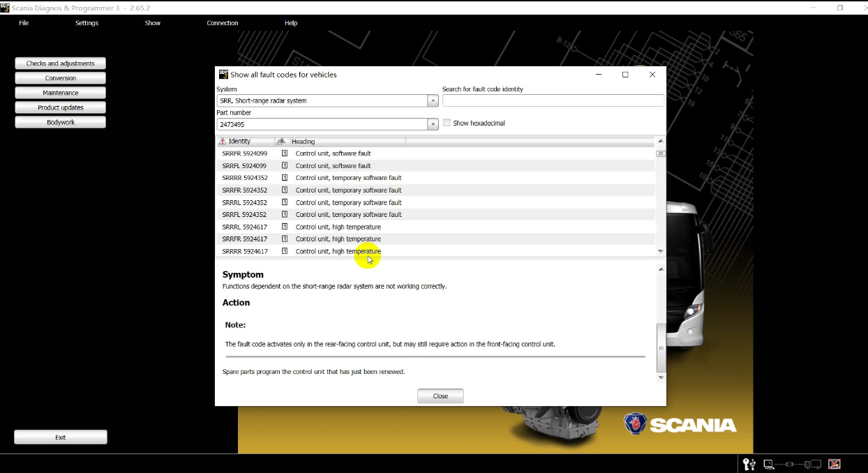Select row SRRFR 5924352
The image size is (868, 473).
(436, 190)
